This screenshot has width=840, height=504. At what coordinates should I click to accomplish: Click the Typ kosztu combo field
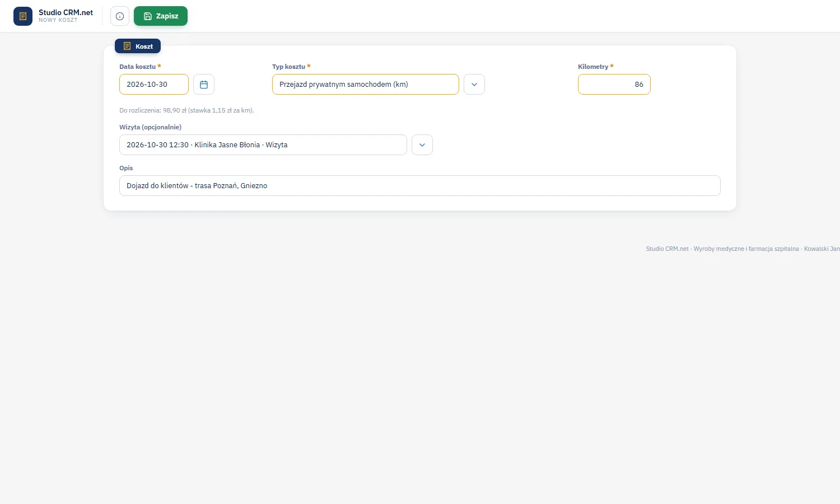coord(366,85)
